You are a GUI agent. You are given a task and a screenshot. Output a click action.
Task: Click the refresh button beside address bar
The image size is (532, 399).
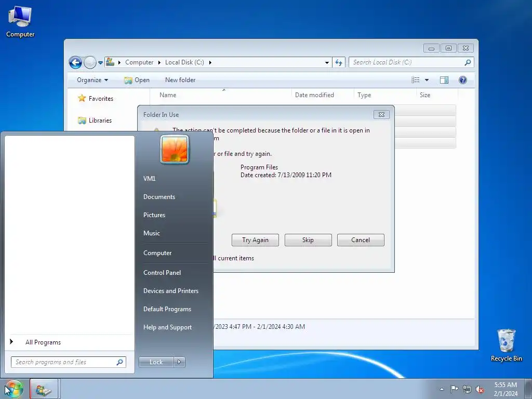click(x=339, y=62)
